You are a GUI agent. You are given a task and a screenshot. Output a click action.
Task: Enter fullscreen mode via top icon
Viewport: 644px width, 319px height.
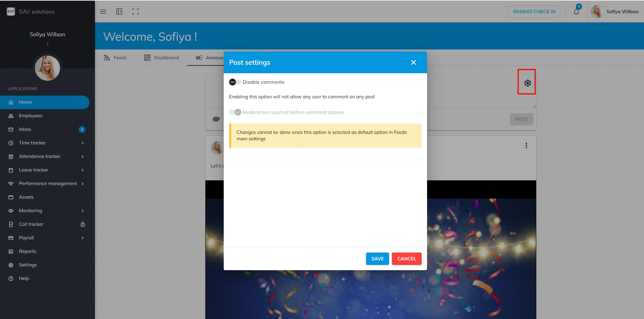tap(136, 12)
